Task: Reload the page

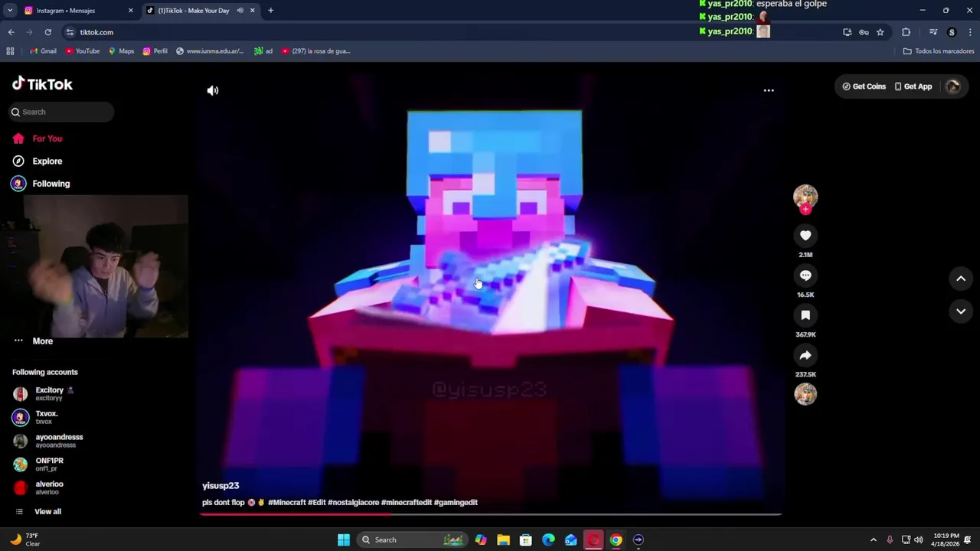Action: [47, 32]
